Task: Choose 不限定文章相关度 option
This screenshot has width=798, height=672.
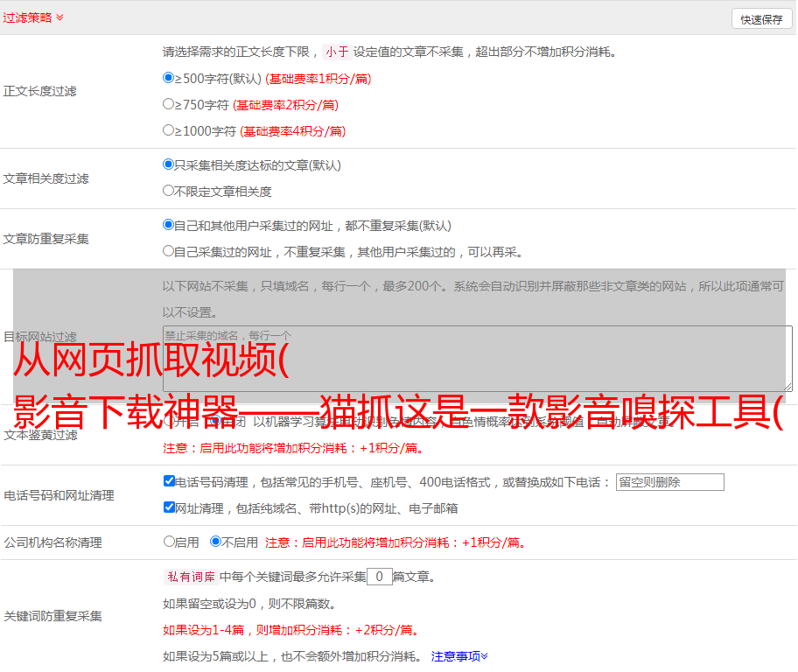Action: [x=169, y=191]
